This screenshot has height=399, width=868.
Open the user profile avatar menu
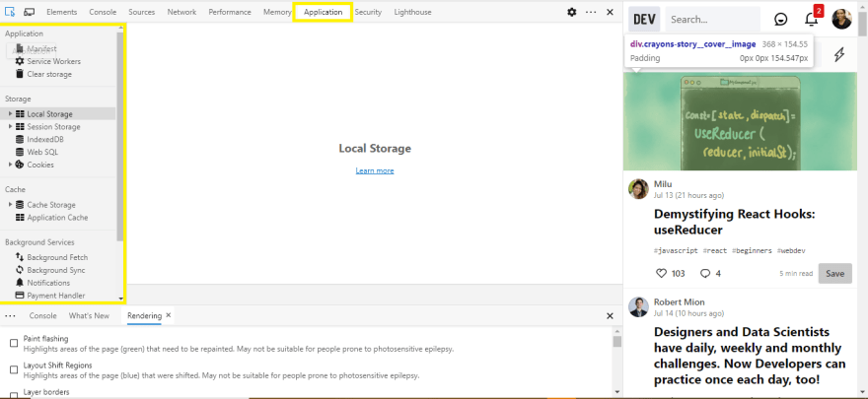coord(842,19)
